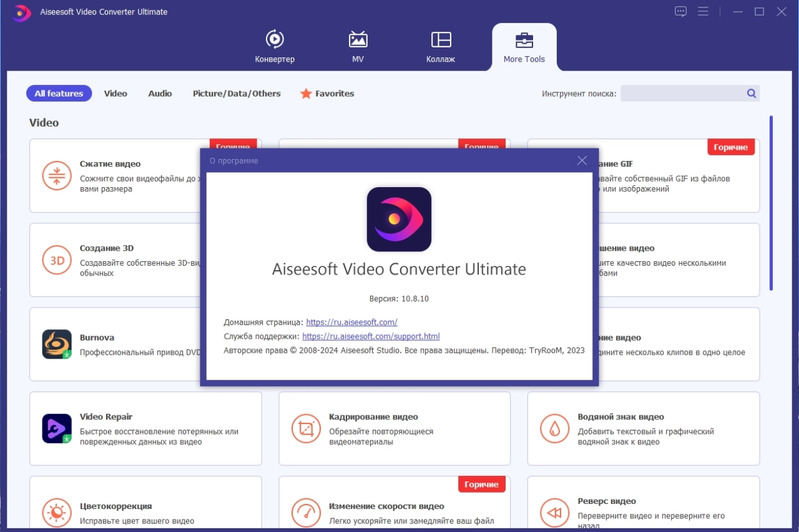Image resolution: width=799 pixels, height=532 pixels.
Task: Click the Кадрирование видео crop icon
Action: coord(306,428)
